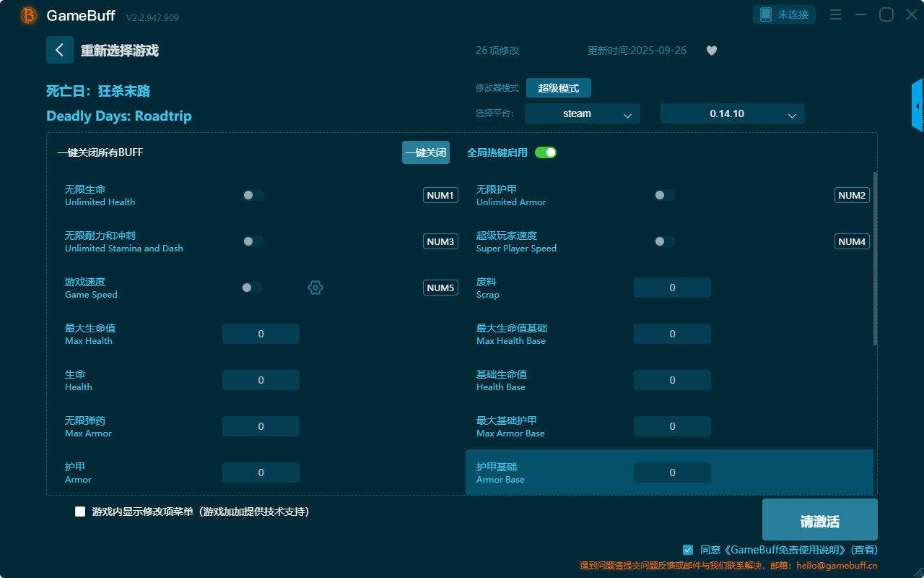Select the super mode tab

558,88
